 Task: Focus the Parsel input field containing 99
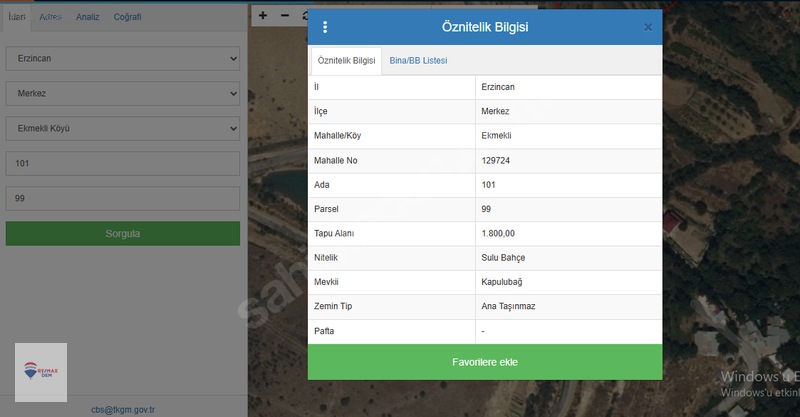point(122,199)
